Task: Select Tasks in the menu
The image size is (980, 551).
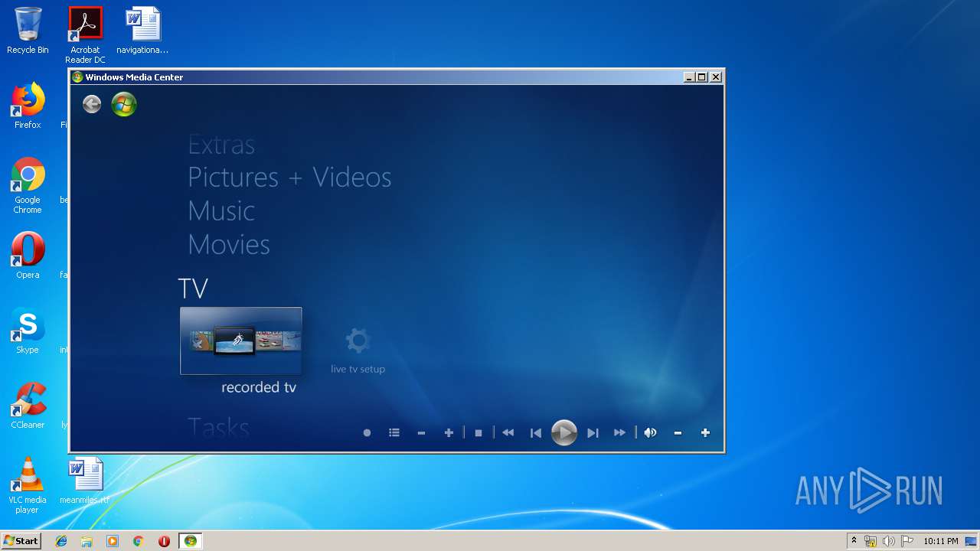Action: pos(218,427)
